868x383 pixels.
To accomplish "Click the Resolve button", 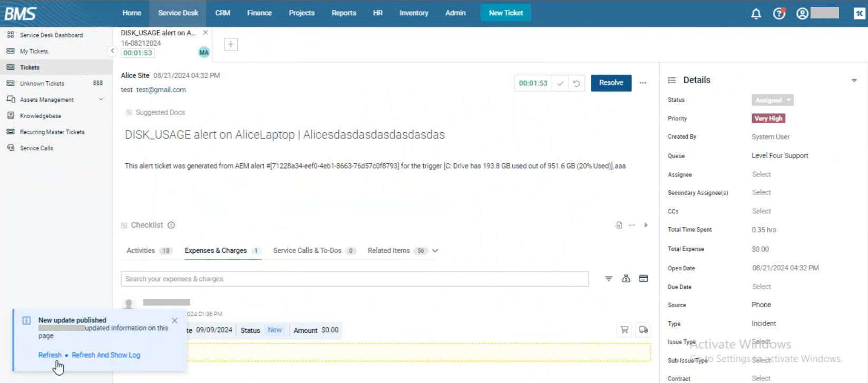I will [x=611, y=83].
